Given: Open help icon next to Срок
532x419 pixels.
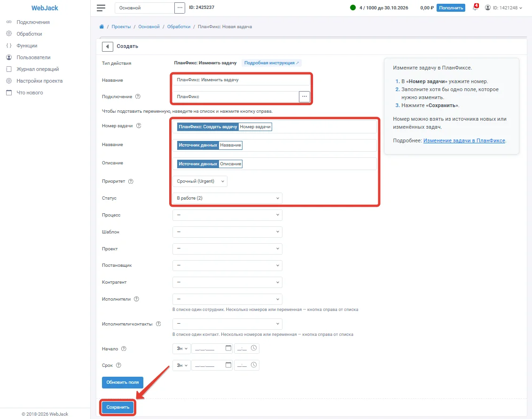Looking at the screenshot, I should coord(118,365).
